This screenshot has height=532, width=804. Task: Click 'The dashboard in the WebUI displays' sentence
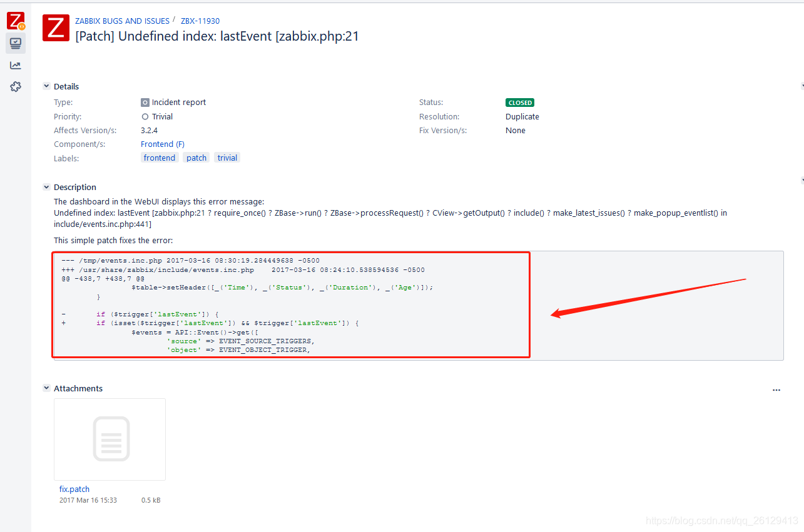point(159,202)
